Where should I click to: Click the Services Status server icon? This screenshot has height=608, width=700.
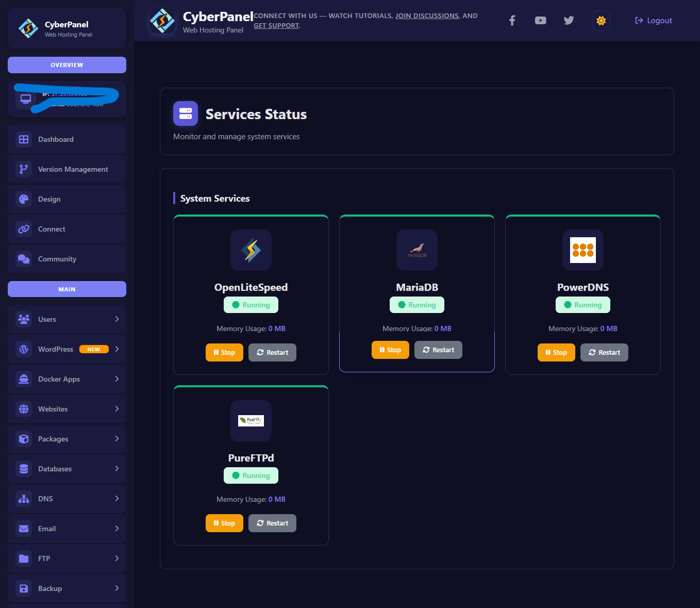click(x=186, y=113)
